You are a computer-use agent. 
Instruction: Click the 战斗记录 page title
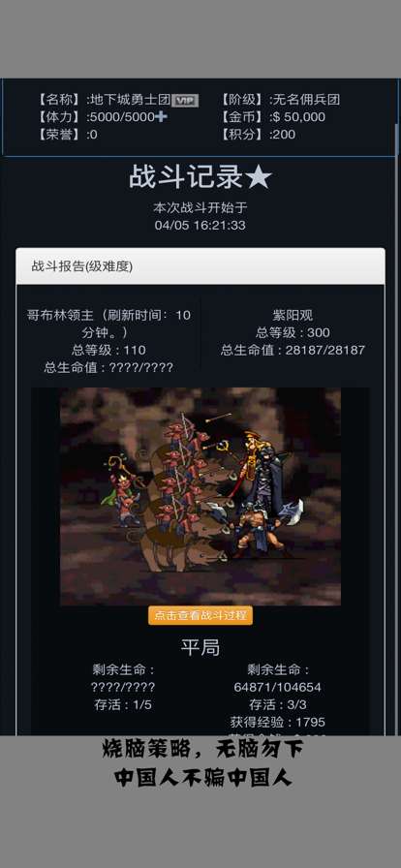(x=187, y=177)
